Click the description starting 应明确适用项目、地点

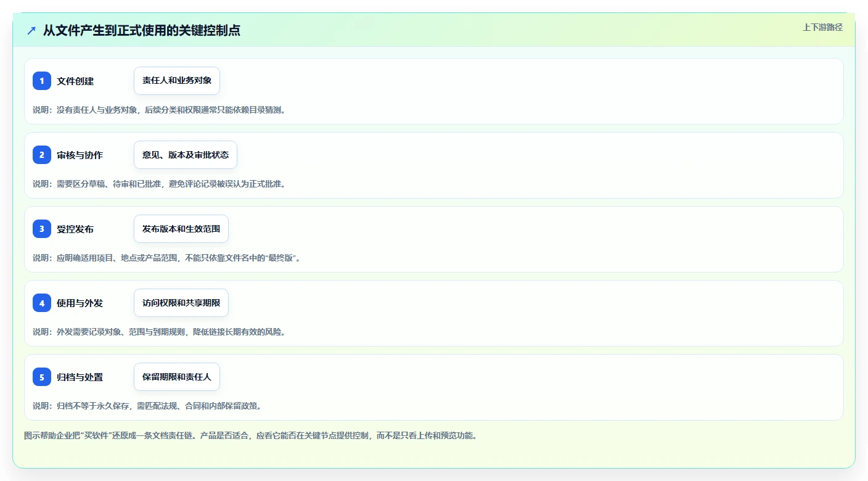point(167,258)
